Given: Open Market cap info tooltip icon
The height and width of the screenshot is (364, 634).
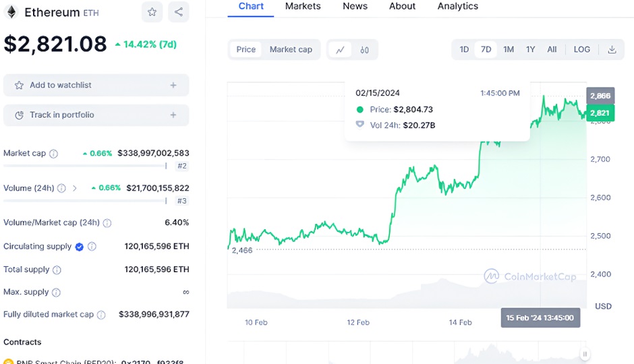Looking at the screenshot, I should (x=53, y=154).
